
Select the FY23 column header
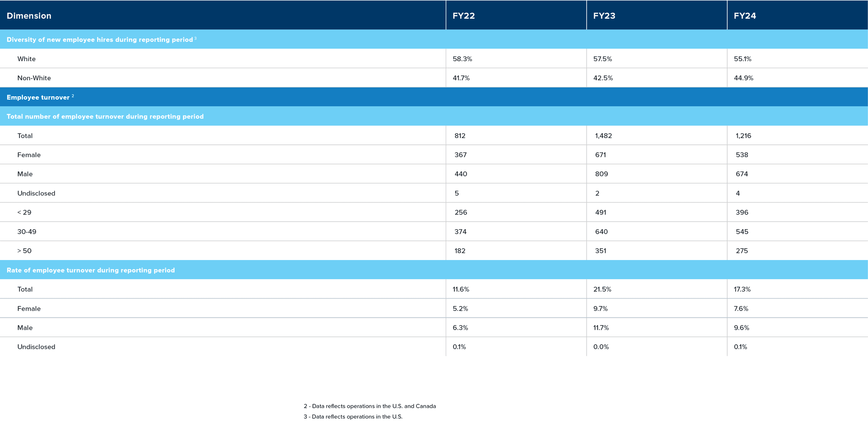[604, 16]
